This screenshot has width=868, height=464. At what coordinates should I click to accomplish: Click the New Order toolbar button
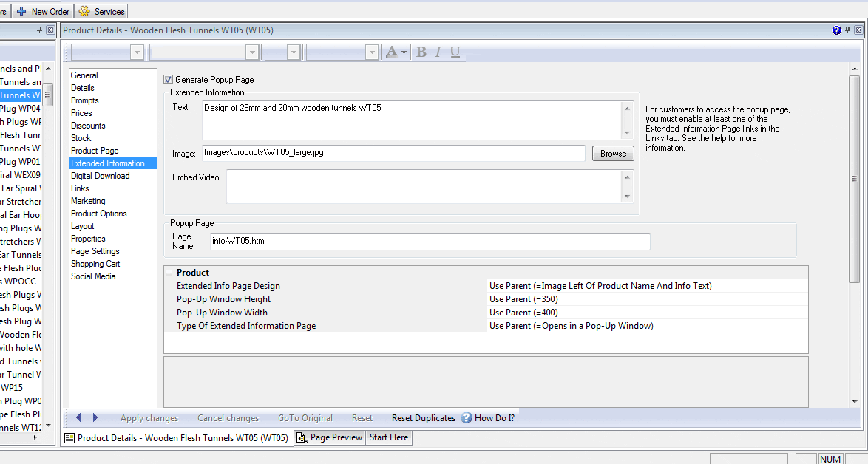(x=44, y=11)
